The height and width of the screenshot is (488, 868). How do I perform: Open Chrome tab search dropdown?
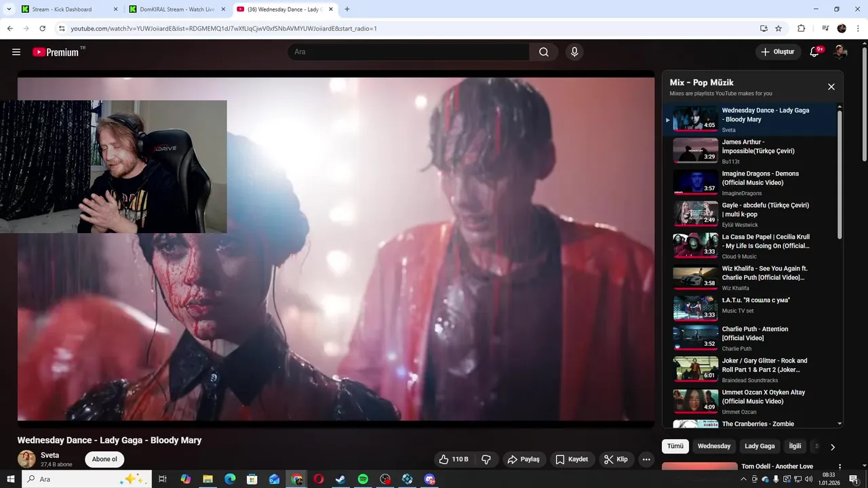pos(9,9)
